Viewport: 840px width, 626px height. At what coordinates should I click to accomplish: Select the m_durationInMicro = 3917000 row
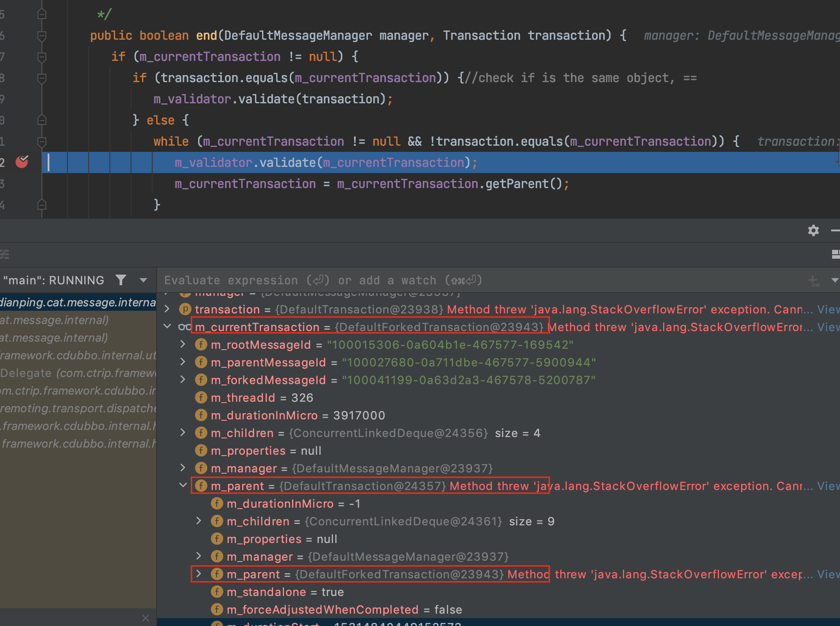coord(499,415)
